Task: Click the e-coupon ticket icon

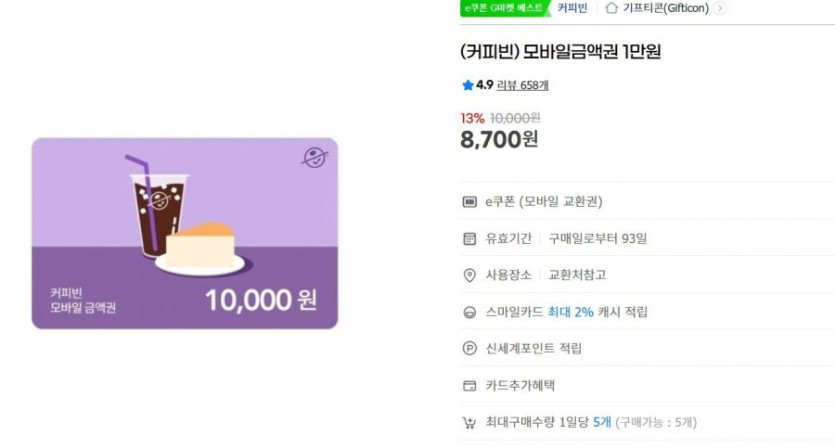Action: tap(469, 202)
